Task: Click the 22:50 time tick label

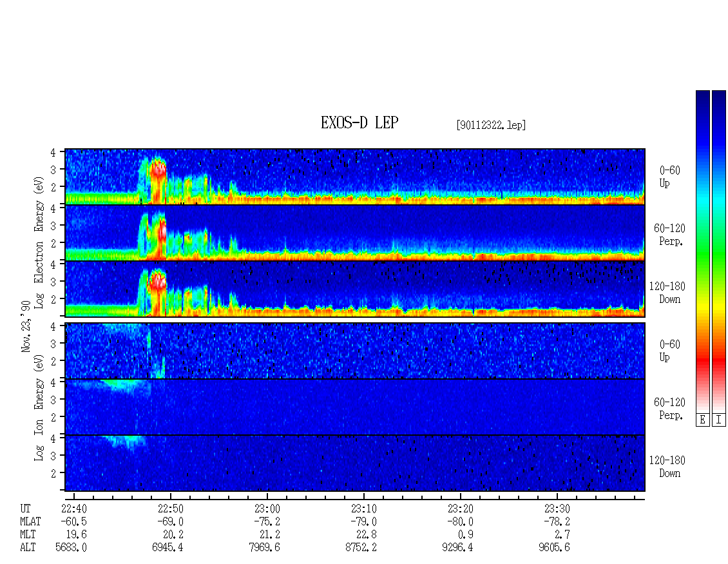Action: 170,509
